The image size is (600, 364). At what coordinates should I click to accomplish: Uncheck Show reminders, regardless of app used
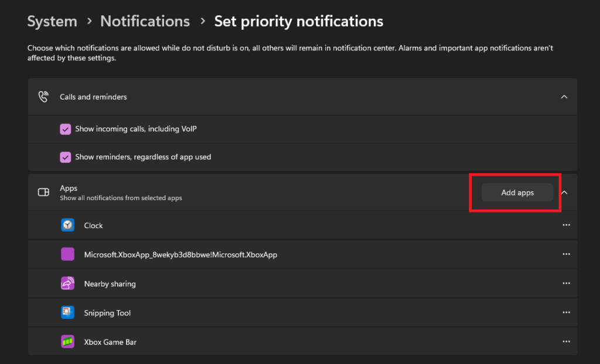(66, 157)
